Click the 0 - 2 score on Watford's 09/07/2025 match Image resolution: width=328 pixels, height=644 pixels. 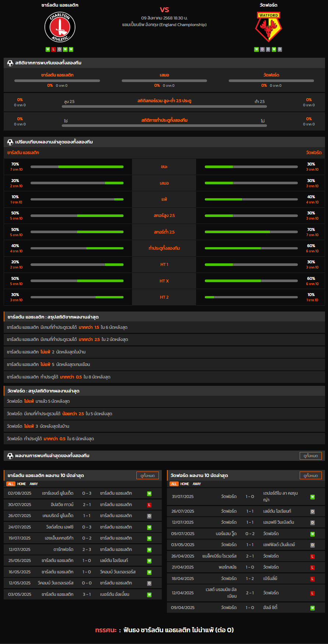coord(250,534)
